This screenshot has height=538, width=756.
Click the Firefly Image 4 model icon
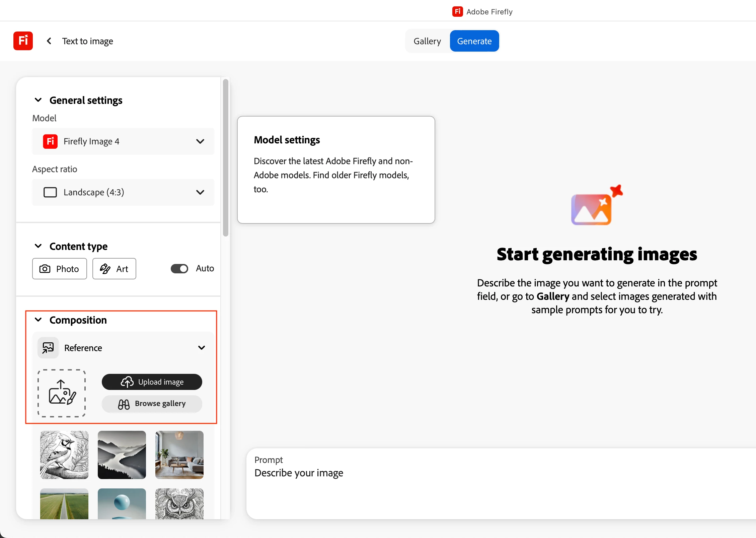point(50,141)
